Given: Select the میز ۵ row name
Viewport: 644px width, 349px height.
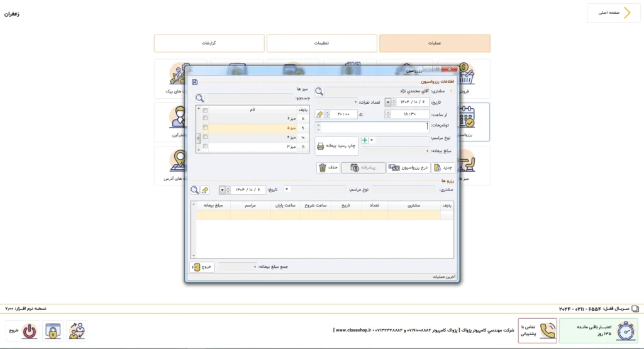Looking at the screenshot, I should click(x=291, y=128).
